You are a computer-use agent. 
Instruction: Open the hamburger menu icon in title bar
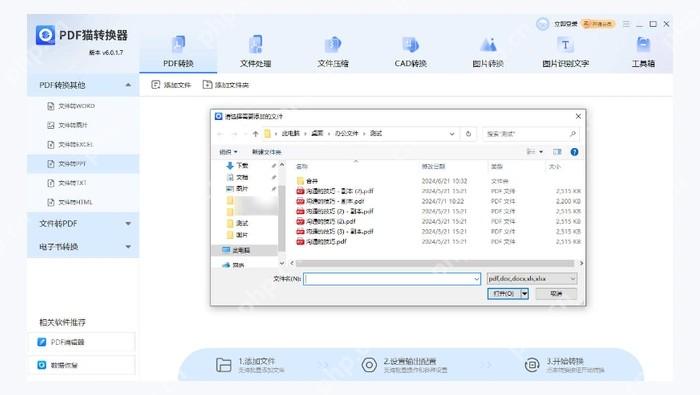pos(626,24)
